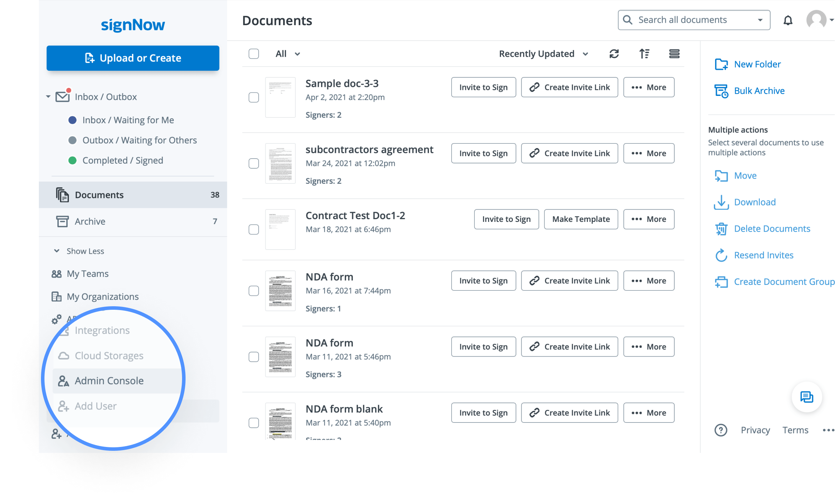Viewport: 835px width, 504px height.
Task: Open the subcontractors agreement thumbnail
Action: [280, 163]
